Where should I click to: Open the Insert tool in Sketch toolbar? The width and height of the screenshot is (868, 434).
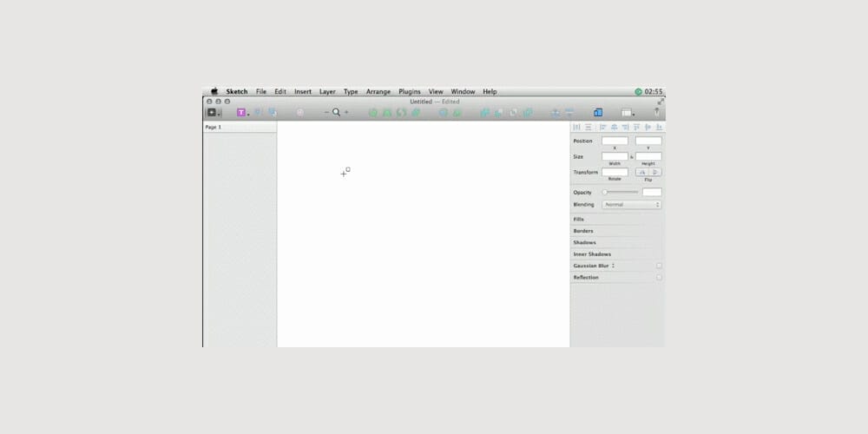tap(214, 112)
